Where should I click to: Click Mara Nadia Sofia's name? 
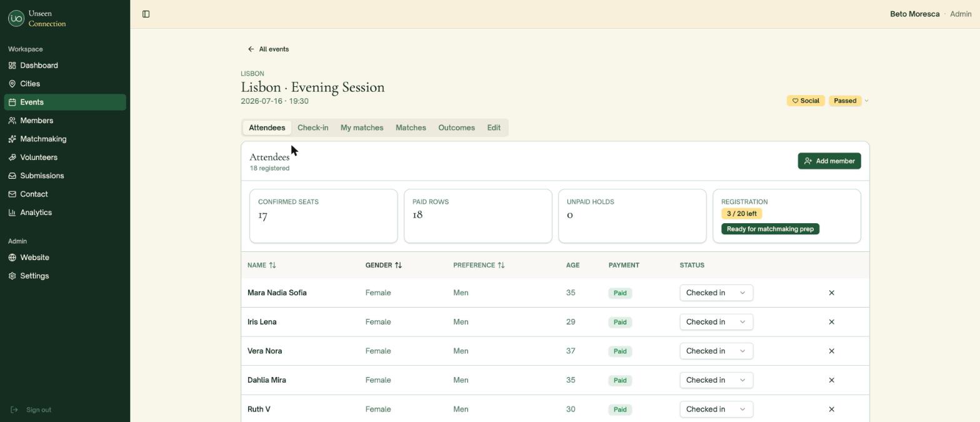(x=277, y=293)
